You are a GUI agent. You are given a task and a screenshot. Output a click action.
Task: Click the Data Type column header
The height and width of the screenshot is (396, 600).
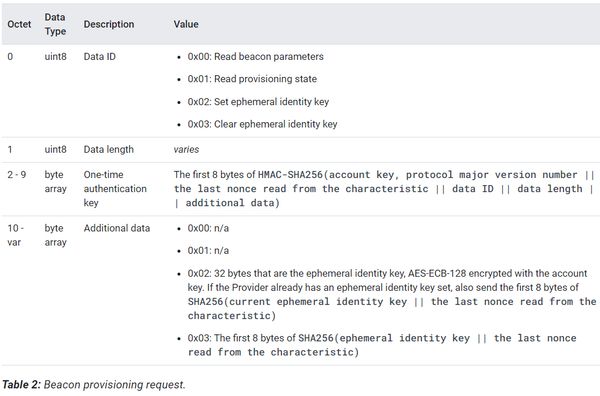tap(55, 24)
